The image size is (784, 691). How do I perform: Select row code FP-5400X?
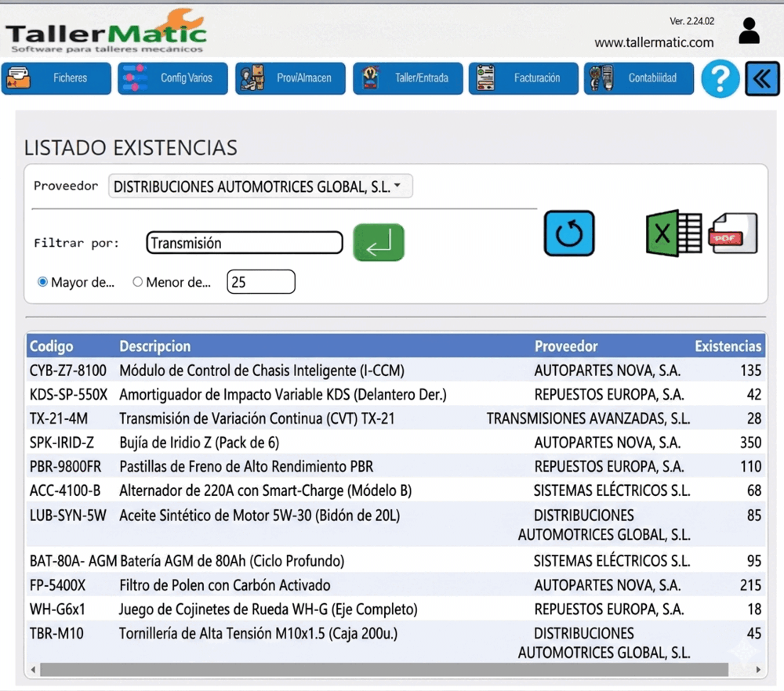click(57, 585)
